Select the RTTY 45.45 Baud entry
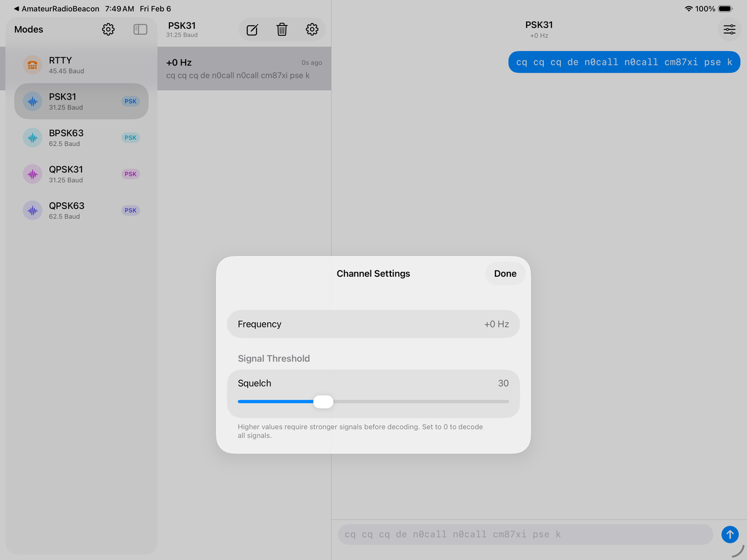The image size is (747, 560). point(81,65)
